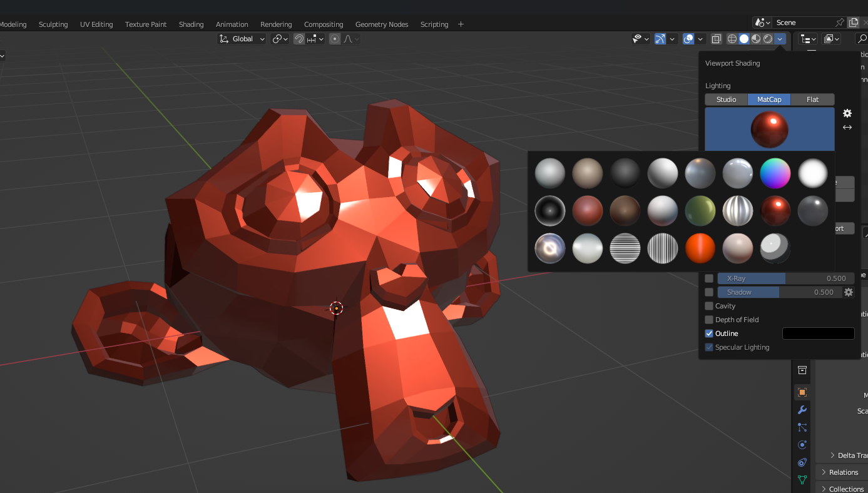
Task: Disable the Outline checkbox
Action: 709,333
